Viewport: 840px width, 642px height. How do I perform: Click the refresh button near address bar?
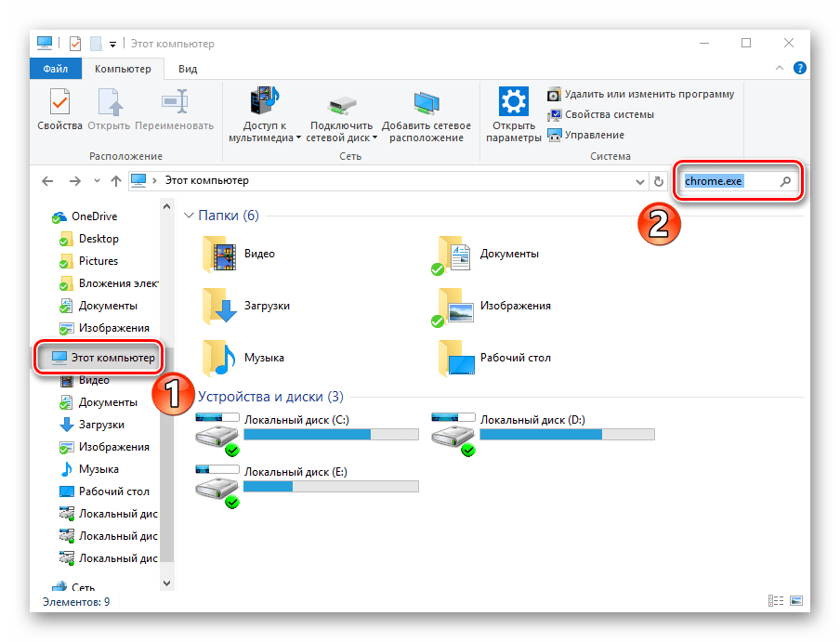coord(659,181)
